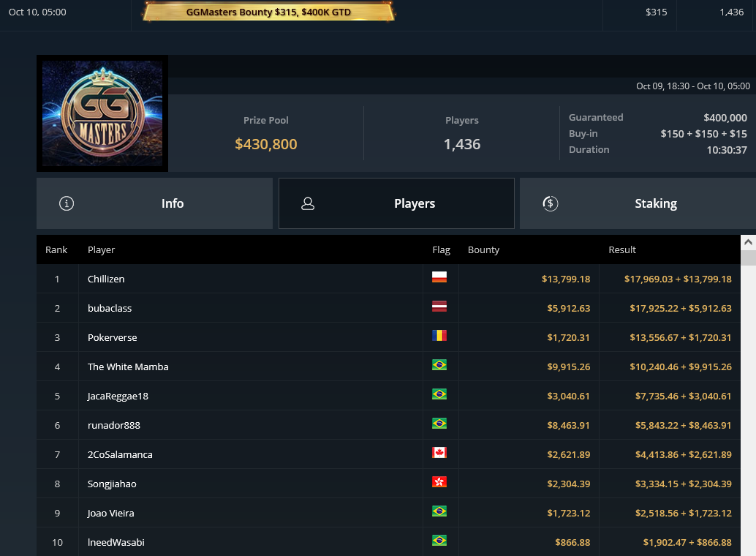Click the Flag column header
The height and width of the screenshot is (556, 756).
441,250
